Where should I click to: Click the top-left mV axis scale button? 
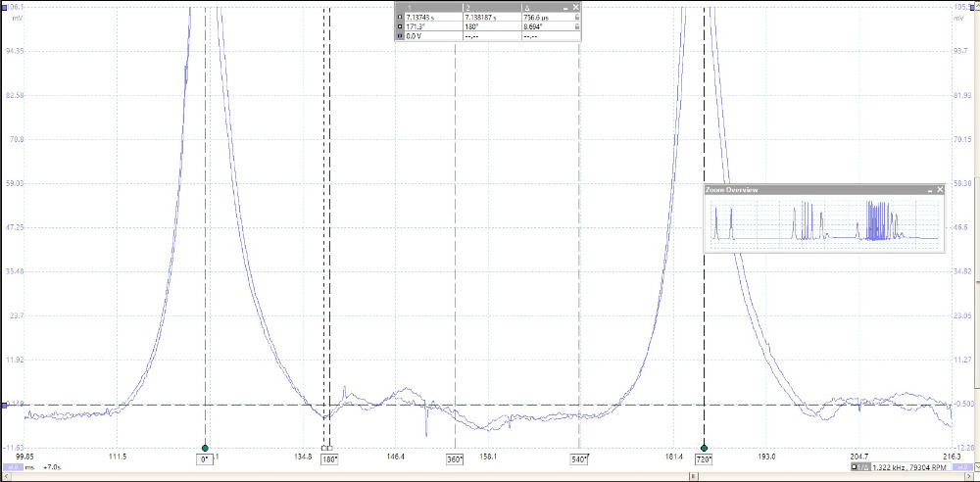[5, 7]
